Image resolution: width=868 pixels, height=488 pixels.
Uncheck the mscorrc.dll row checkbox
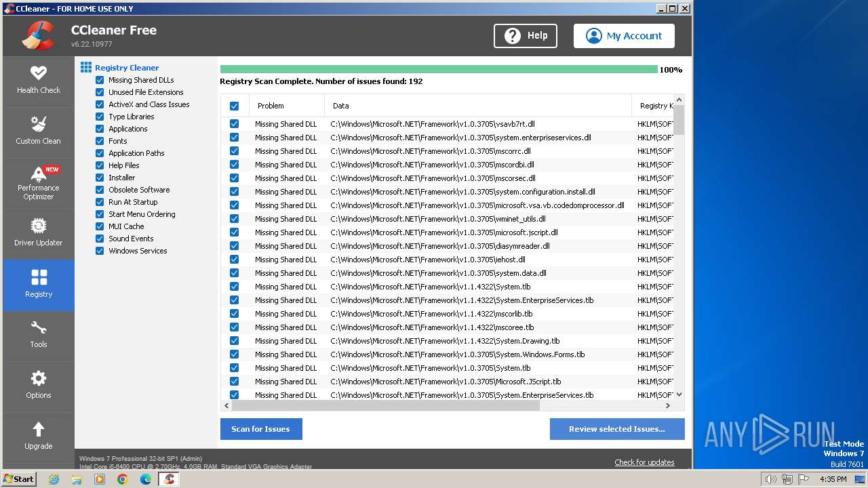(x=234, y=151)
